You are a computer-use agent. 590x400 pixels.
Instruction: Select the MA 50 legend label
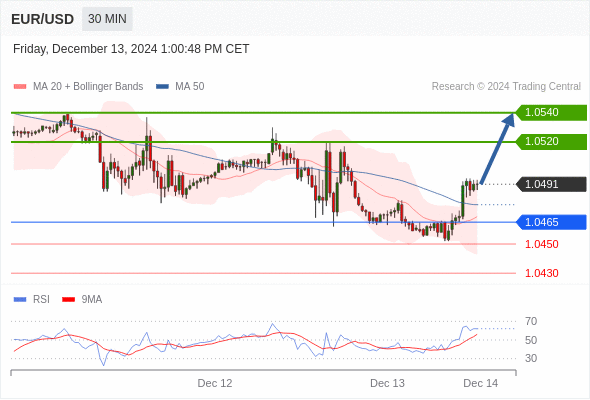point(190,87)
